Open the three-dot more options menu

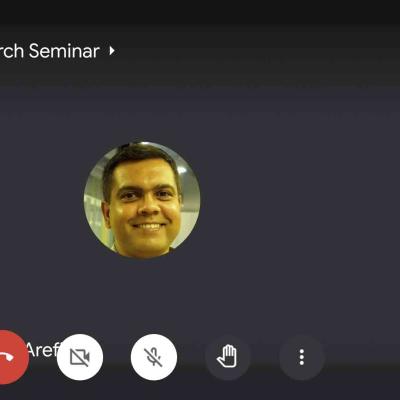(302, 357)
